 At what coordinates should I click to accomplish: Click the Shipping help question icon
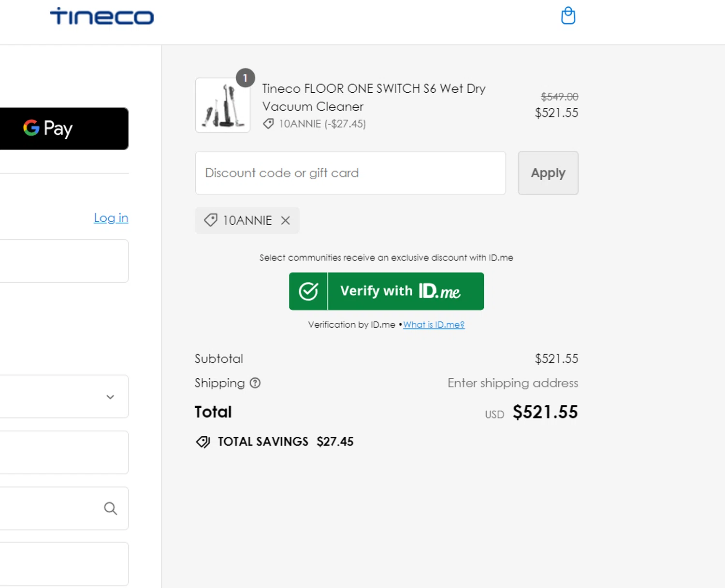[255, 383]
